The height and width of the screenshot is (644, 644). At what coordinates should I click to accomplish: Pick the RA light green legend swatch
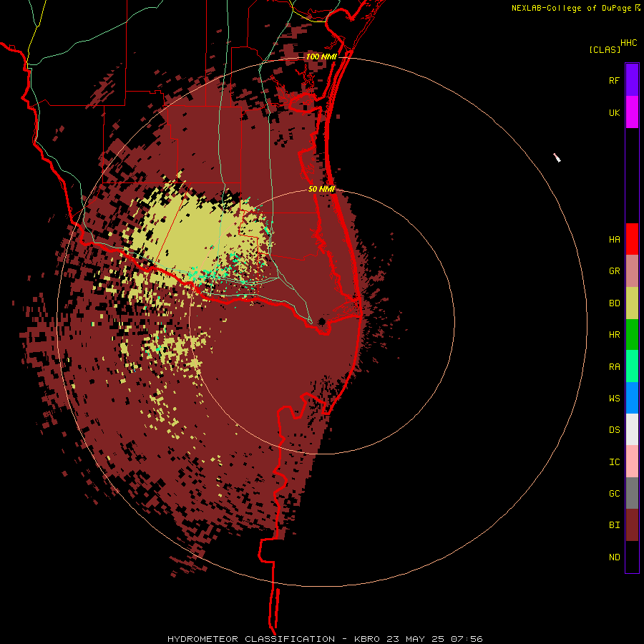[x=632, y=366]
